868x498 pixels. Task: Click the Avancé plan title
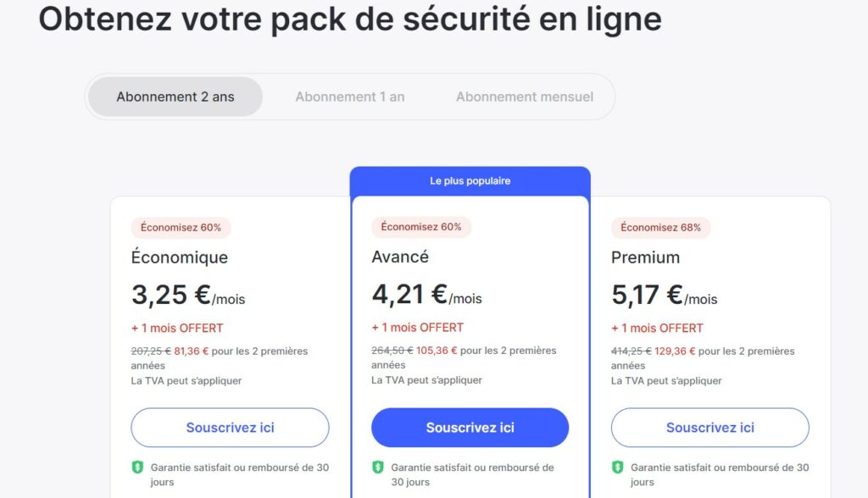400,257
